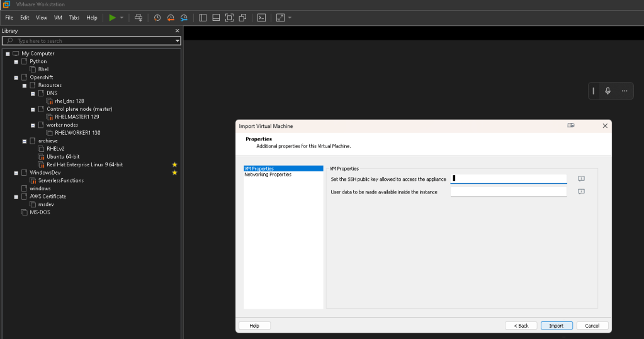The height and width of the screenshot is (339, 644).
Task: Toggle favorite star for Red Hat Enterprise Linux 9
Action: coord(174,164)
